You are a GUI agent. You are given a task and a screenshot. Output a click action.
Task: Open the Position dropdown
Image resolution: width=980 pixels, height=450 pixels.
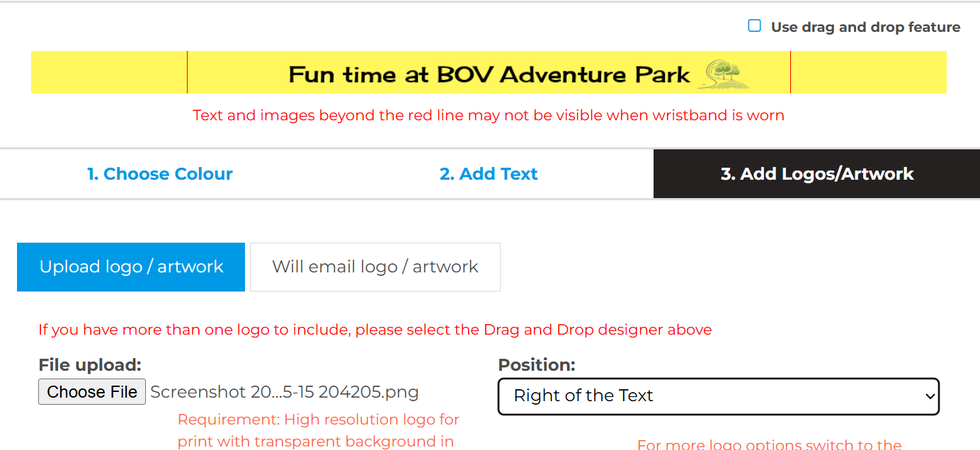[x=718, y=396]
